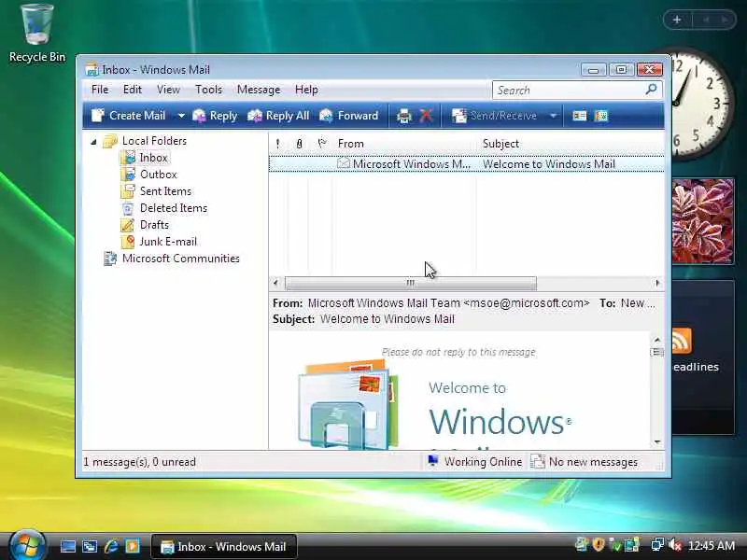Image resolution: width=747 pixels, height=560 pixels.
Task: Click the sidebar slideshow flower picture
Action: [x=703, y=221]
